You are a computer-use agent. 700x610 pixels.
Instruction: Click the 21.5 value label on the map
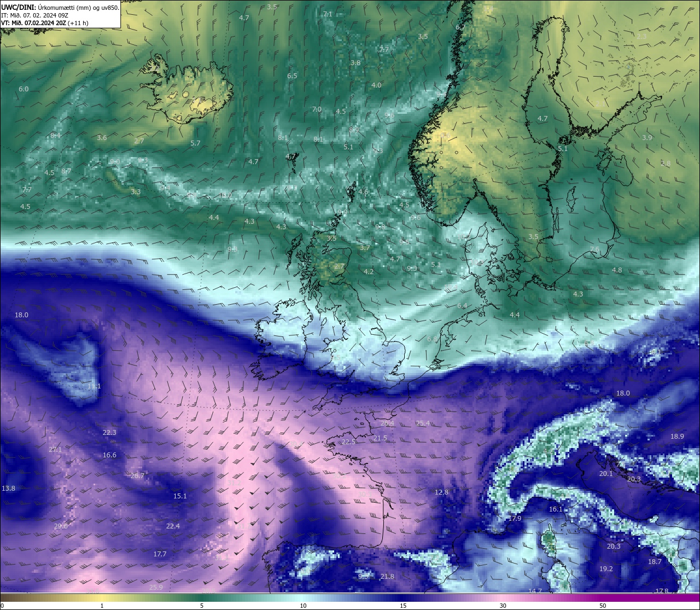pyautogui.click(x=380, y=438)
